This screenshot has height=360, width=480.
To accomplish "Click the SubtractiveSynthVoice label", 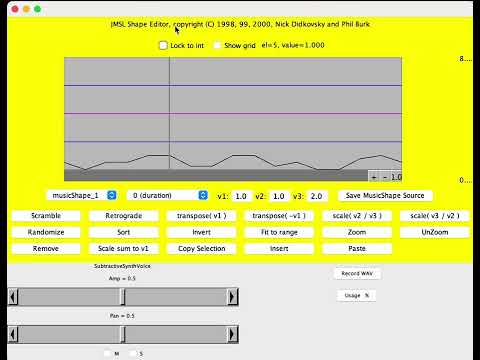I will (x=122, y=266).
